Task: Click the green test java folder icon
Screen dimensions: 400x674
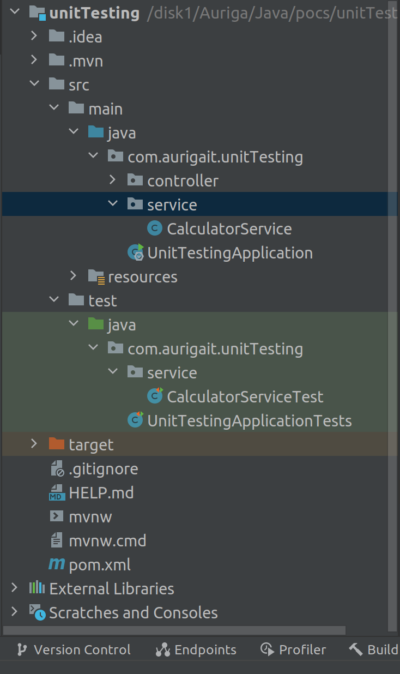Action: [96, 323]
